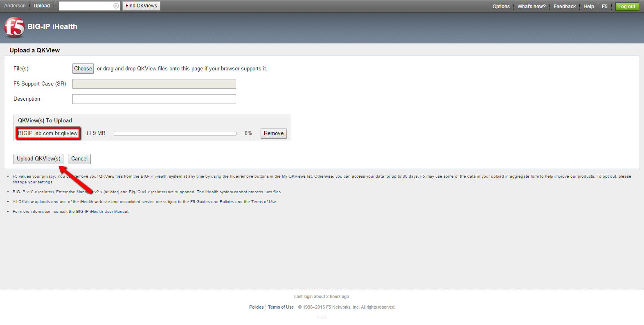
Task: Open the Policies link in footer
Action: [x=256, y=307]
